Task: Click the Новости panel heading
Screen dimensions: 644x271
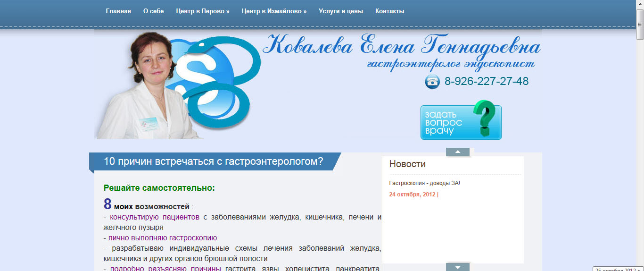Action: [x=407, y=164]
